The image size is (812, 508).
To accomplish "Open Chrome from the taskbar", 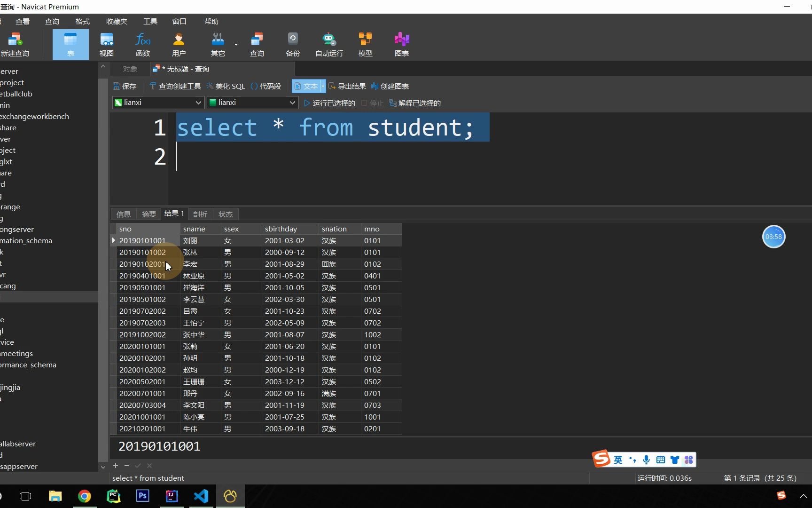I will (85, 496).
